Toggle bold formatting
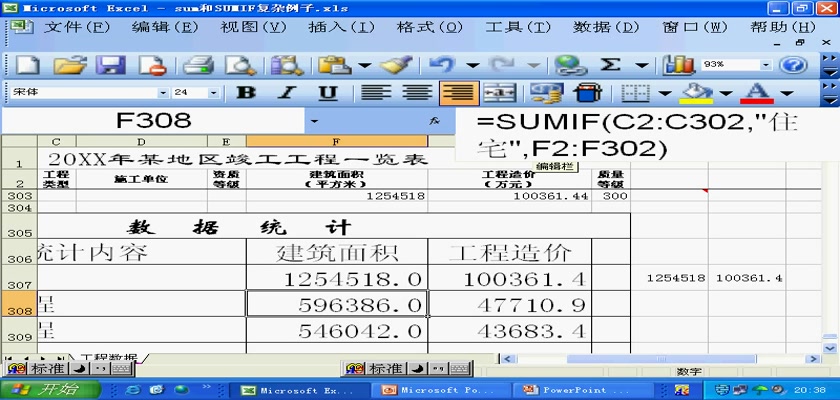Viewport: 840px width, 400px height. click(244, 93)
